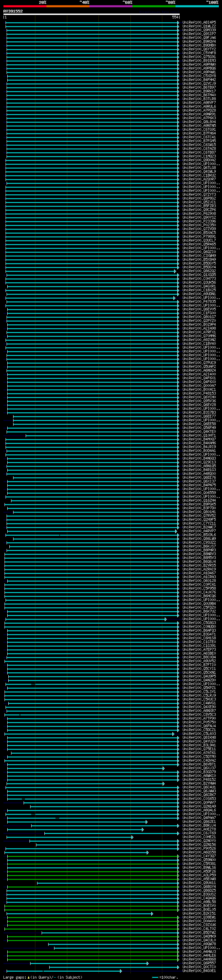Image resolution: width=222 pixels, height=980 pixels.
Task: Click the orange ~40% identity legend bar
Action: pos(68,6)
